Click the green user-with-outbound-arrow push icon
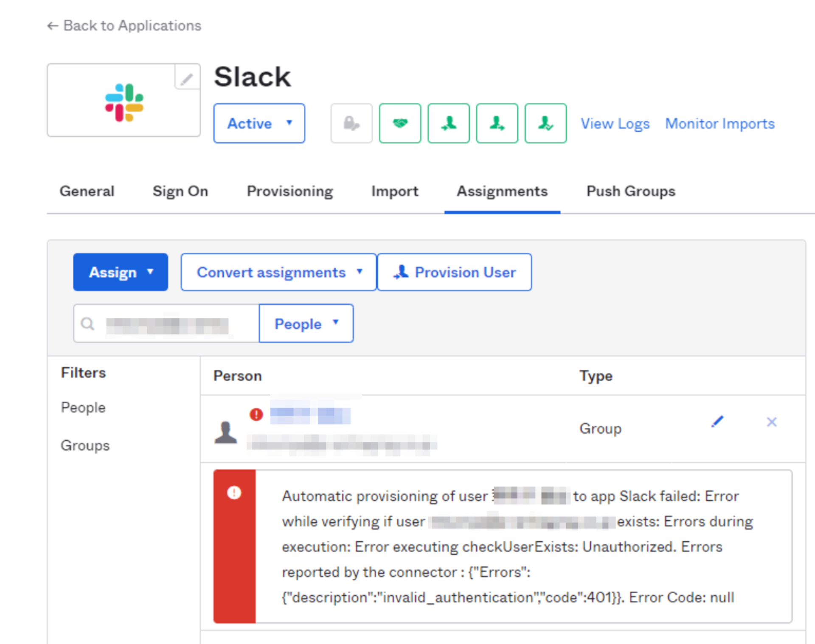 point(497,123)
